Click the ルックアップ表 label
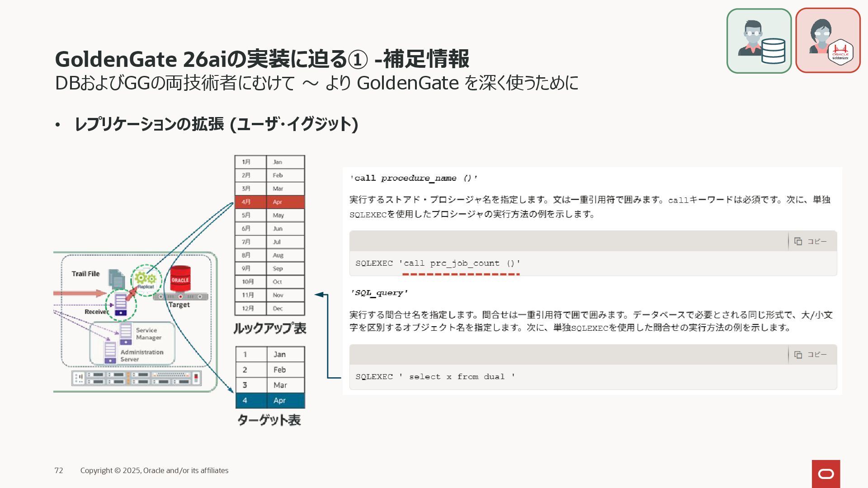The image size is (868, 488). coord(270,328)
